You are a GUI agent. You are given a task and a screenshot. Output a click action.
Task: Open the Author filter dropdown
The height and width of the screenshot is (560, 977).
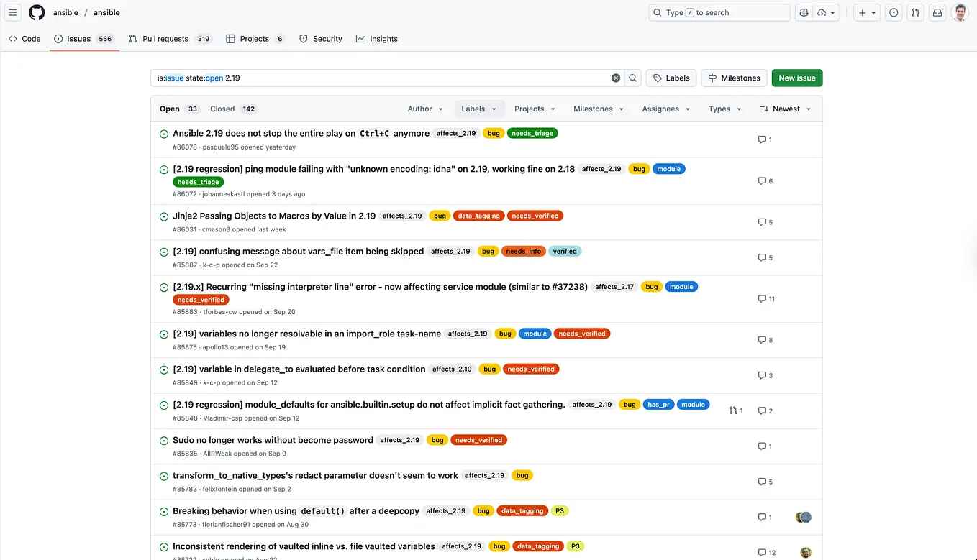[x=424, y=109]
